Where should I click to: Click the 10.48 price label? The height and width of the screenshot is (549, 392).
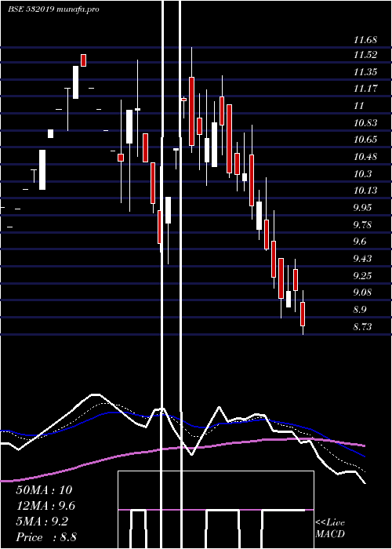365,157
